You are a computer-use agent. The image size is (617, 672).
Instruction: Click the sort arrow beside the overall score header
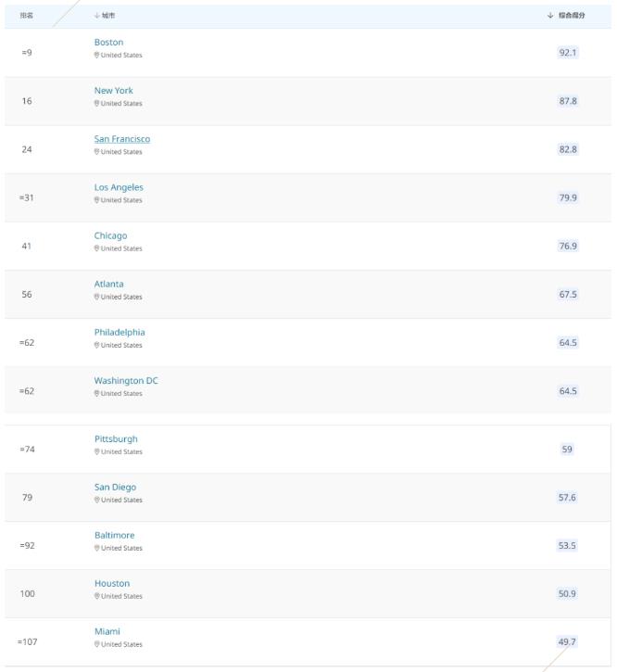[x=550, y=16]
